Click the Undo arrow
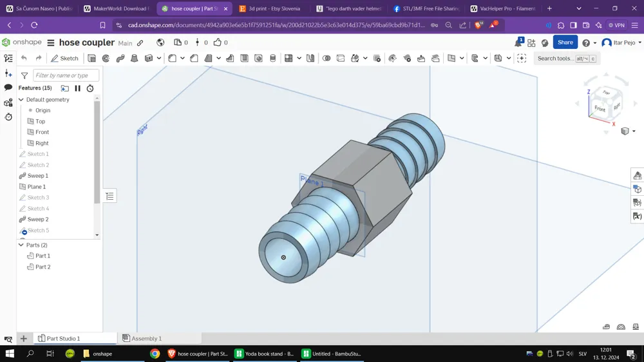Viewport: 644px width, 362px height. 24,59
